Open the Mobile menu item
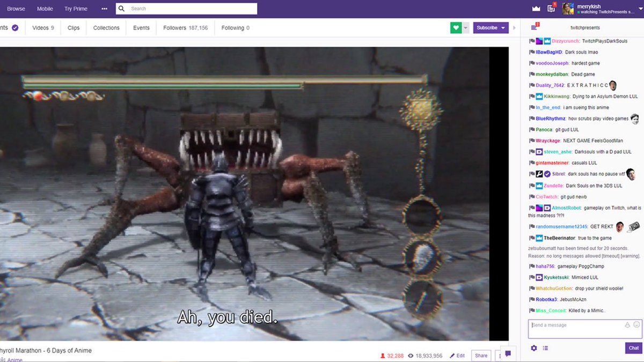This screenshot has height=362, width=644. click(x=45, y=9)
